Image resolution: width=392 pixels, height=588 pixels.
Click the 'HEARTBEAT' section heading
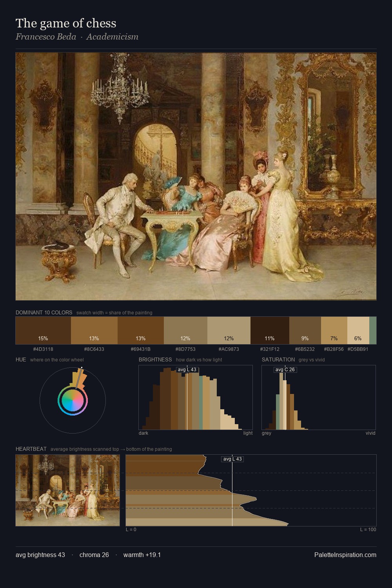click(31, 449)
